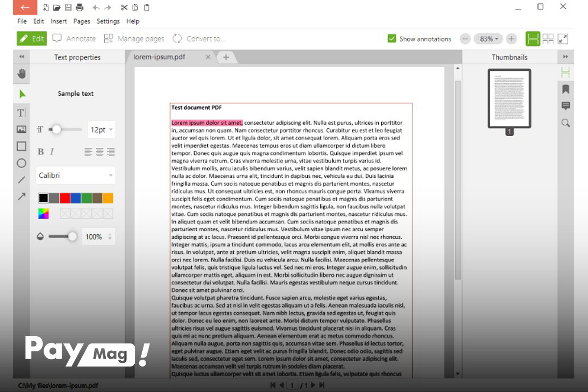
Task: Open the 83% zoom level dropdown
Action: (488, 38)
